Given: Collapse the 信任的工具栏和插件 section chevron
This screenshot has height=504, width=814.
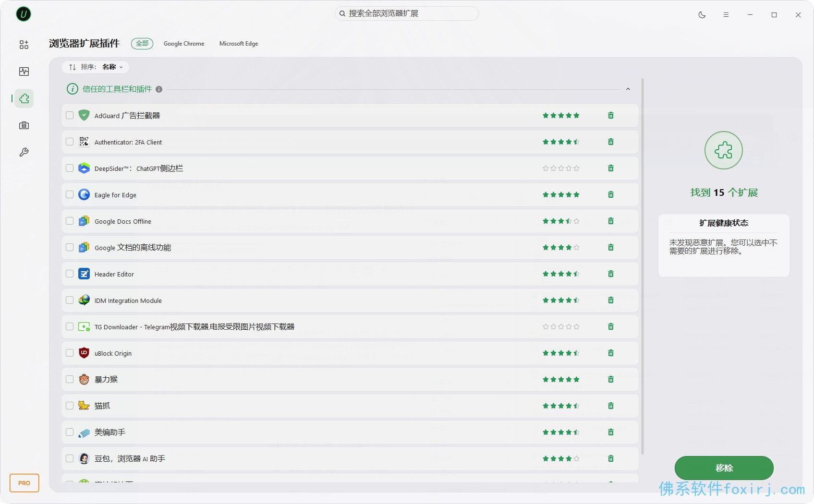Looking at the screenshot, I should (x=628, y=89).
